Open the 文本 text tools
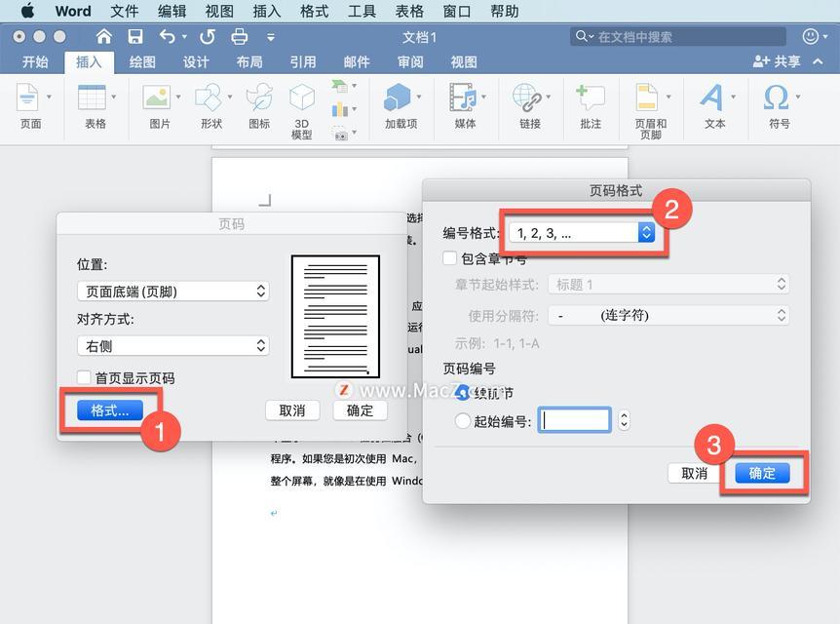The width and height of the screenshot is (840, 624). click(x=712, y=97)
